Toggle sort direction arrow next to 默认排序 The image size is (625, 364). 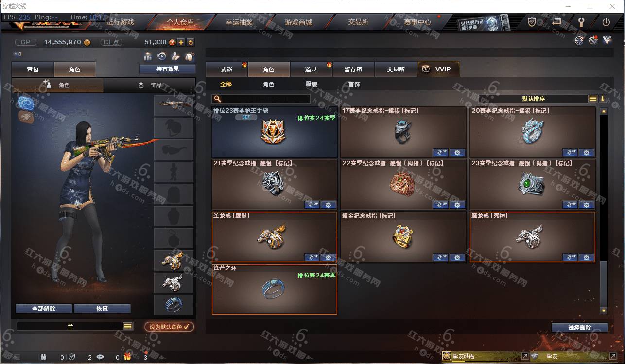[x=603, y=99]
